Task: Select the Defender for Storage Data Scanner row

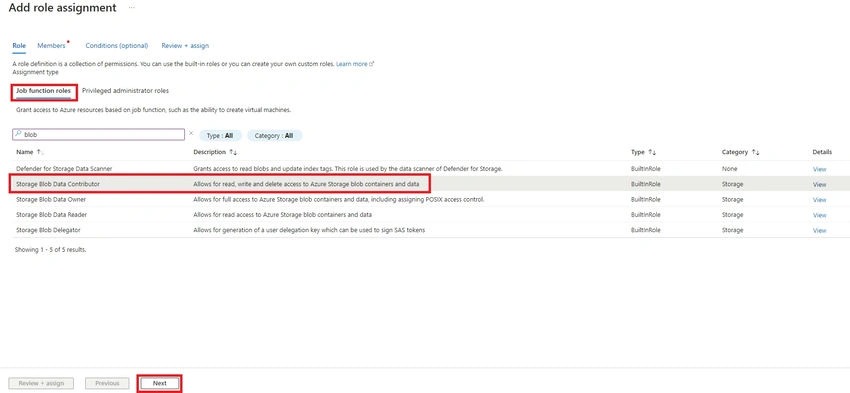Action: pos(431,169)
